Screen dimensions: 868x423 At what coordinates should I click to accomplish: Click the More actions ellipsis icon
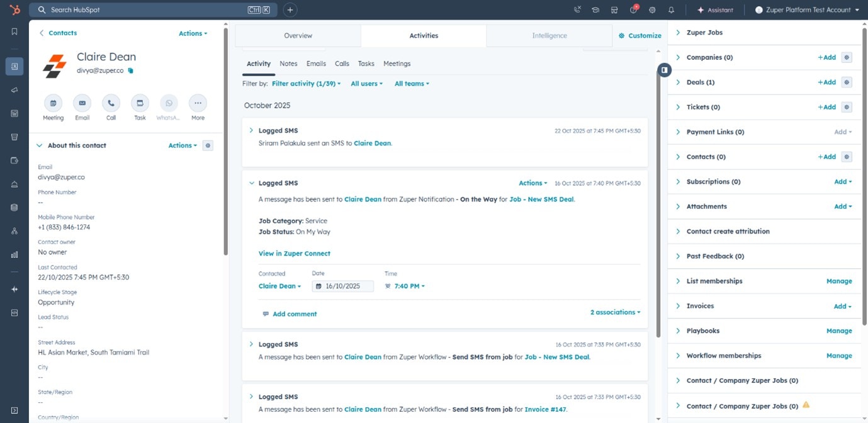pos(198,103)
